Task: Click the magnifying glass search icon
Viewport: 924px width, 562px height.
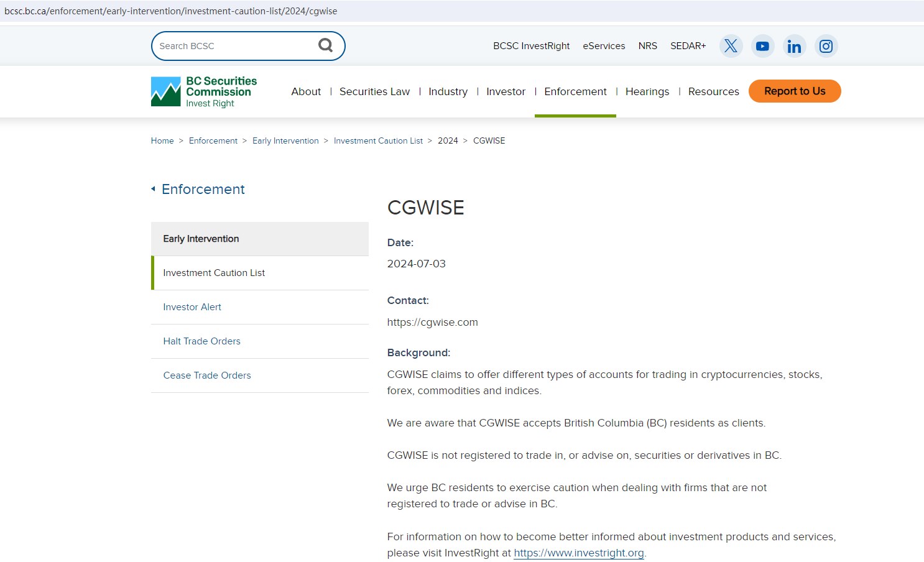Action: point(325,45)
